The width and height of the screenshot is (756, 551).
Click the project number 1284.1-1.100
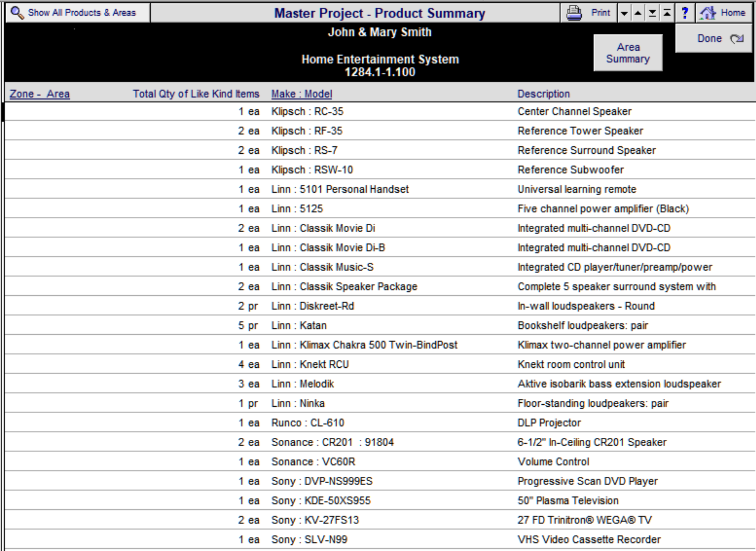(x=380, y=72)
